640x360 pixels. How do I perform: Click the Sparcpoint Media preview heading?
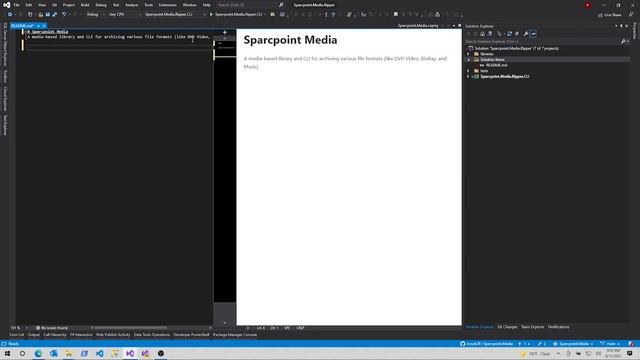pos(290,40)
